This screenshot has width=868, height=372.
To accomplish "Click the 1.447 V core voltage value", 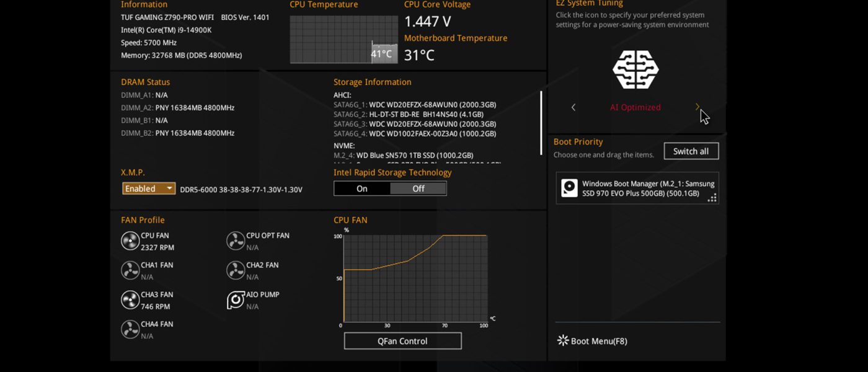I will (x=428, y=22).
